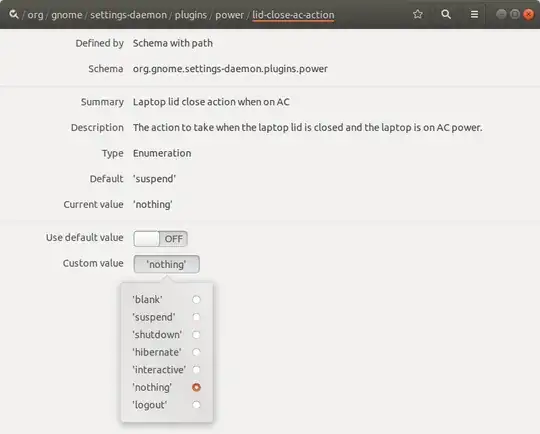
Task: Go to 'plugins' in the path bar
Action: point(191,15)
